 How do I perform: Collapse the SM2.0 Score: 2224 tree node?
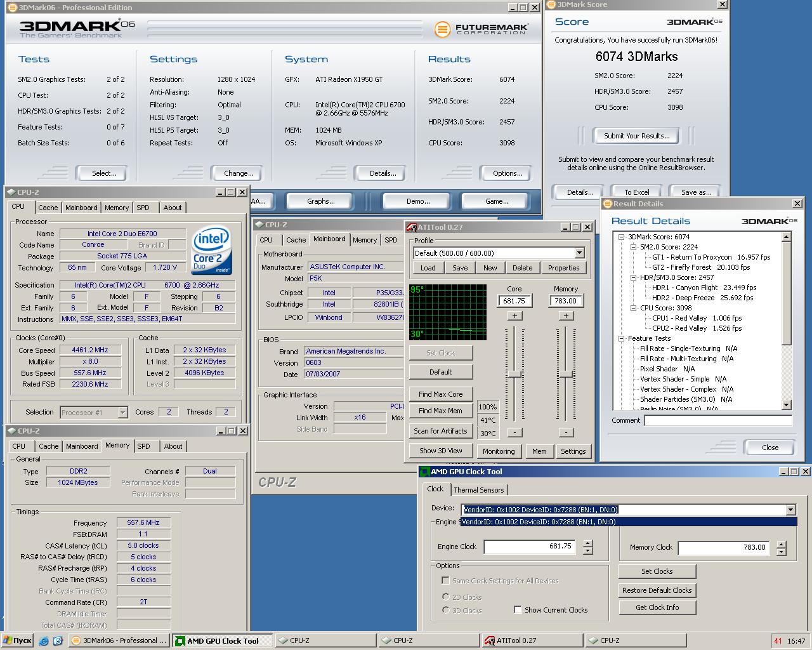point(633,247)
